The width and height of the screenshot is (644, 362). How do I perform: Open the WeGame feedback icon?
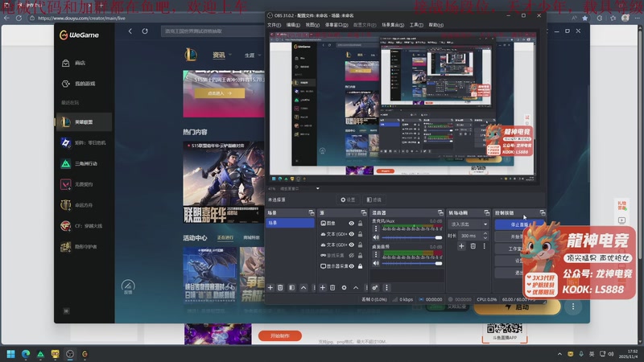[x=128, y=286]
